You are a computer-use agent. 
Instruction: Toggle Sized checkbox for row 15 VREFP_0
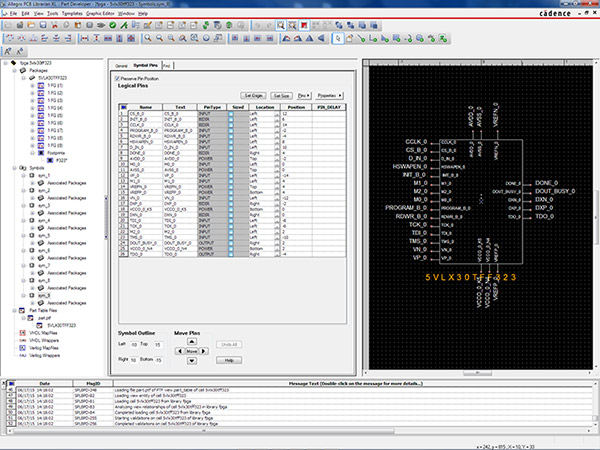coord(231,192)
